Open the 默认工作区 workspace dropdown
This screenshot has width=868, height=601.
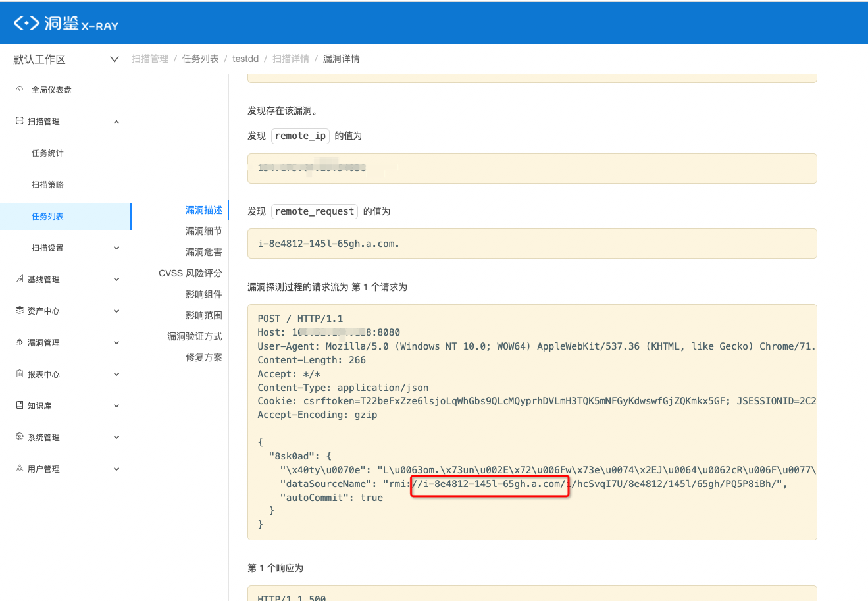click(114, 59)
